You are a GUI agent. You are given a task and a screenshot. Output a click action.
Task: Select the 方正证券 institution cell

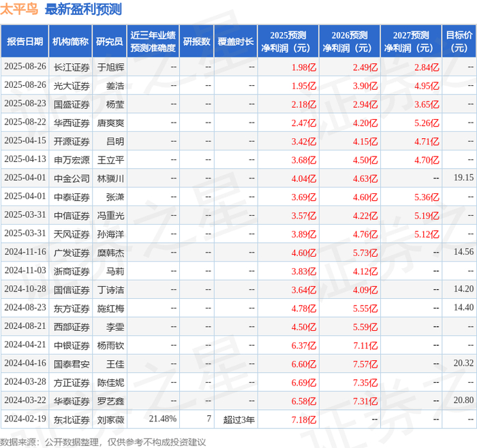pyautogui.click(x=72, y=383)
